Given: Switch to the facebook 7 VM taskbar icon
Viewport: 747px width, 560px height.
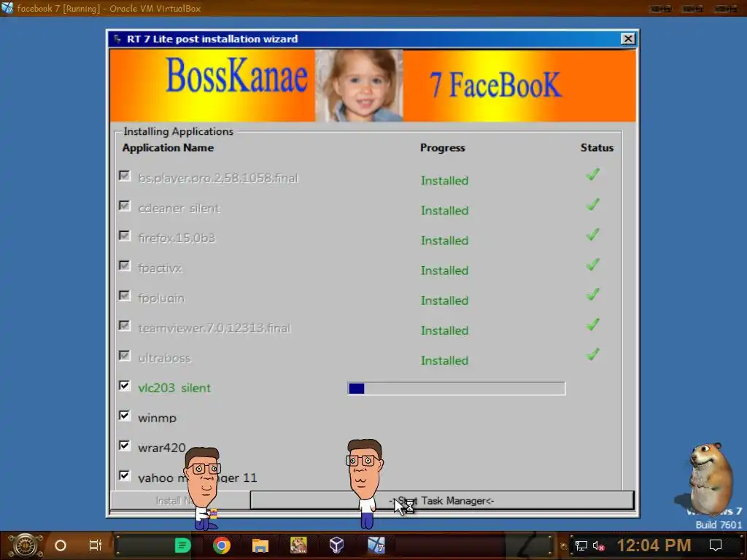Looking at the screenshot, I should pyautogui.click(x=376, y=545).
